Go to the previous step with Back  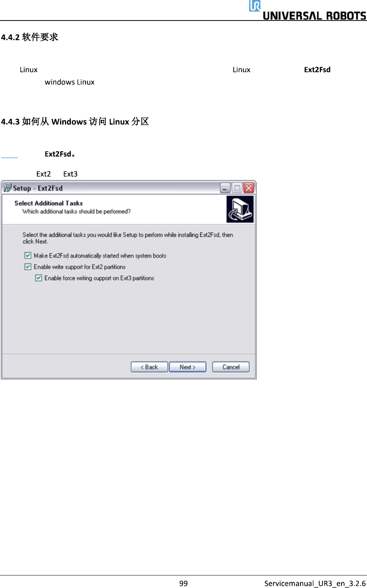pyautogui.click(x=149, y=367)
